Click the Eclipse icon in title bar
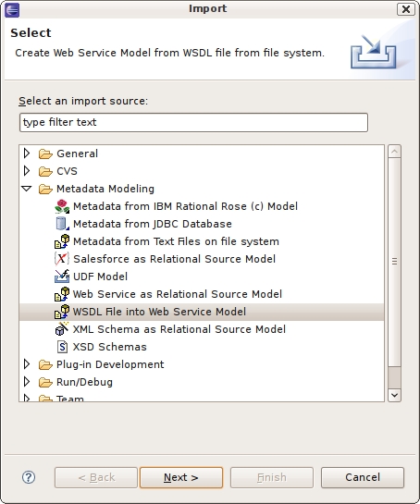 pyautogui.click(x=12, y=9)
